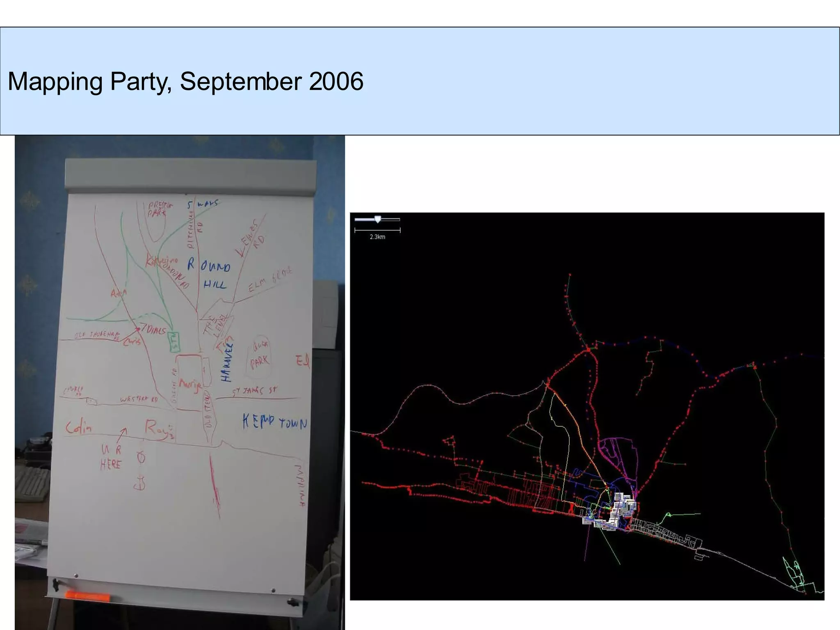Click the zoom slider handle on map

(378, 220)
